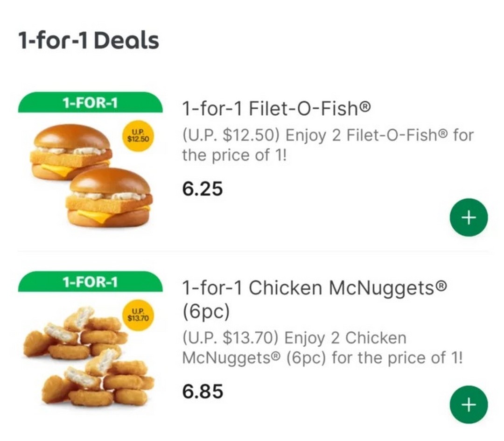
Task: Tap the lower Filet-O-Fish burger in the image
Action: point(109,197)
